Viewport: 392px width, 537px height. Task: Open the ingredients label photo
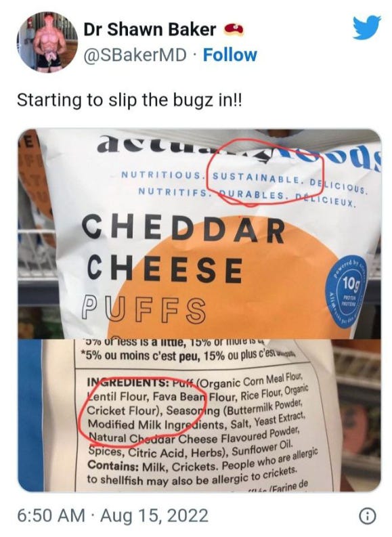tap(200, 415)
